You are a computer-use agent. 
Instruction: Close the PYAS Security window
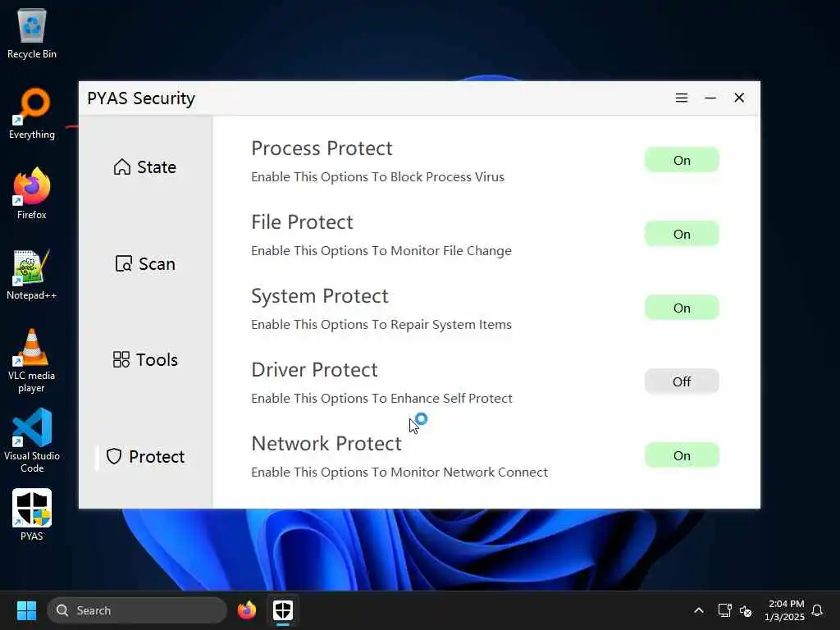point(739,98)
